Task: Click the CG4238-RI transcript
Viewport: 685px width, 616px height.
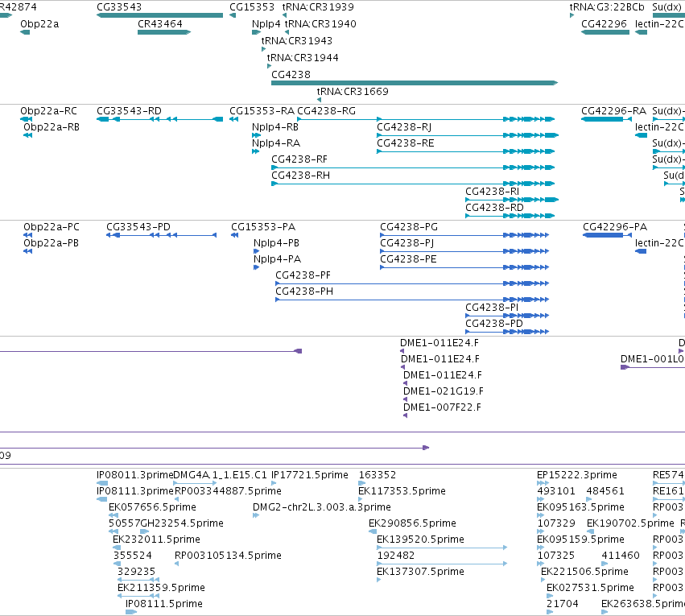Action: point(512,200)
